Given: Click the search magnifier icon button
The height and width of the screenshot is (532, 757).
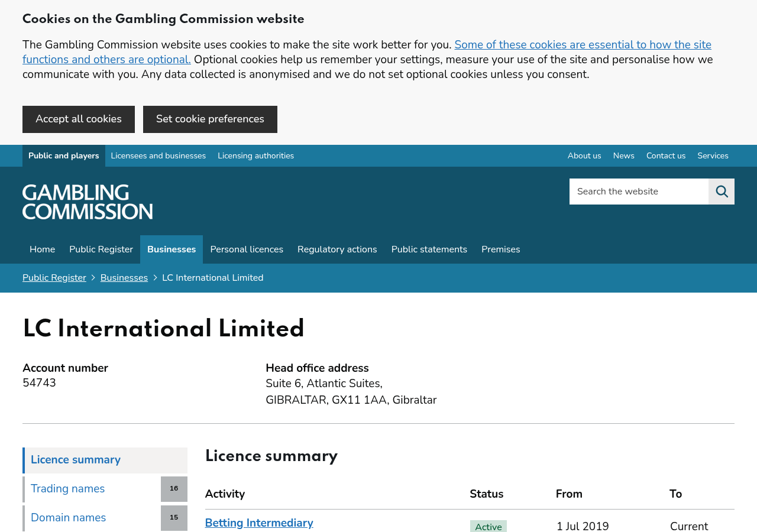Looking at the screenshot, I should coord(722,192).
